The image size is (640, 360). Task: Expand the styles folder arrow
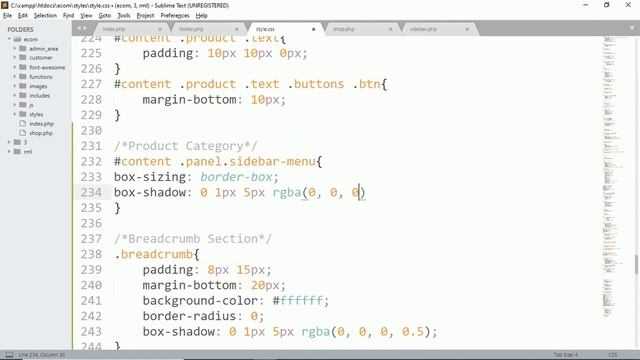click(x=15, y=114)
